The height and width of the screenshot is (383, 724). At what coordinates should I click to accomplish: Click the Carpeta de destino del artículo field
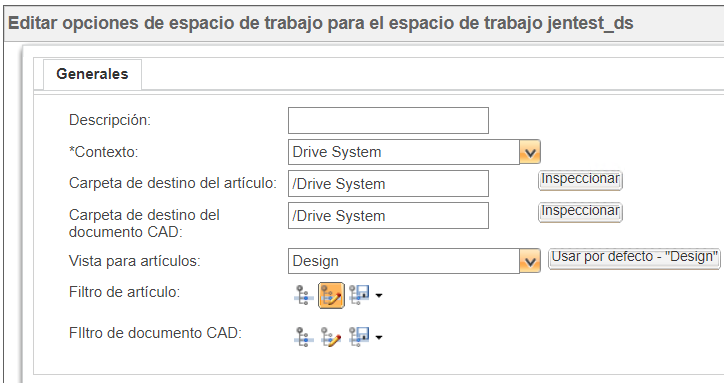pyautogui.click(x=388, y=183)
